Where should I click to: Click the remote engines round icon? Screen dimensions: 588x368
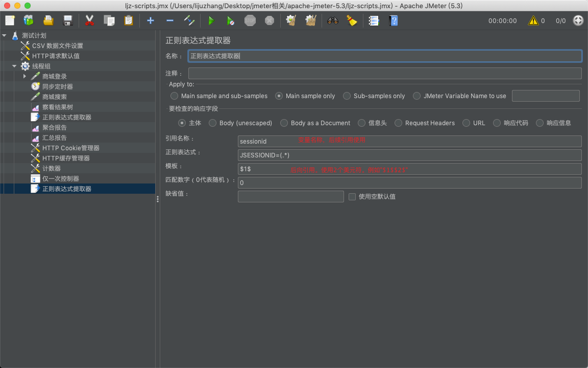pyautogui.click(x=578, y=20)
